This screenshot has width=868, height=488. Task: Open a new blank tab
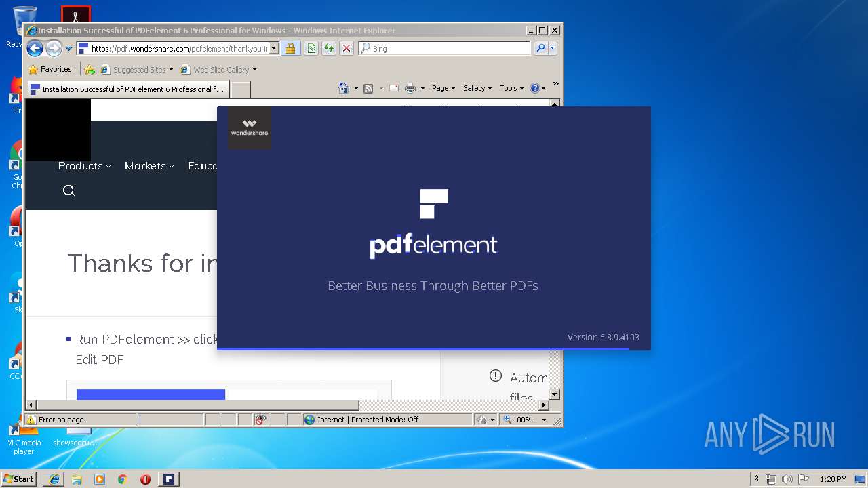pyautogui.click(x=241, y=89)
